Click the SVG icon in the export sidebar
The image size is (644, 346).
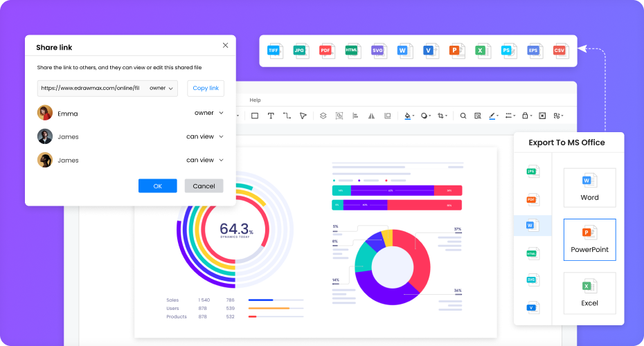(x=532, y=280)
